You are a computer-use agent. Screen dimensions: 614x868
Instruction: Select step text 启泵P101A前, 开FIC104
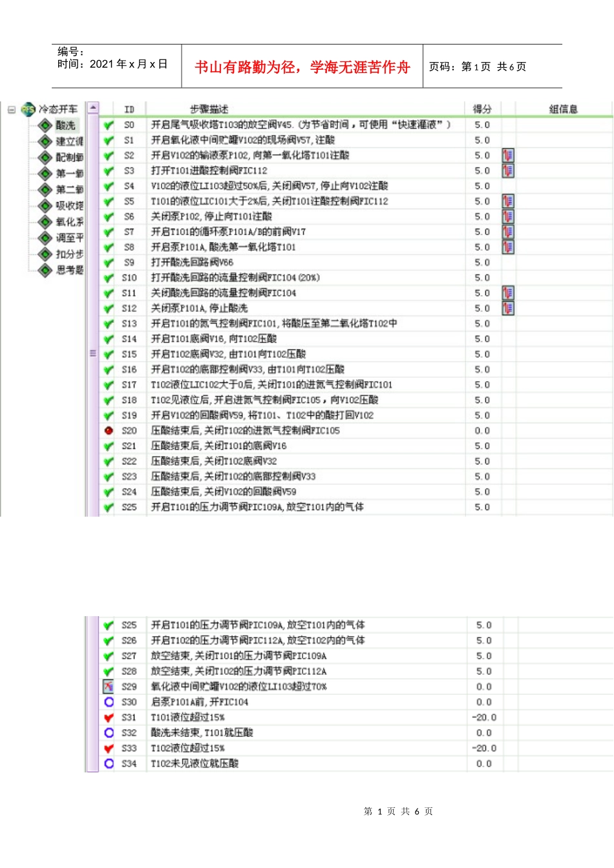pos(200,702)
